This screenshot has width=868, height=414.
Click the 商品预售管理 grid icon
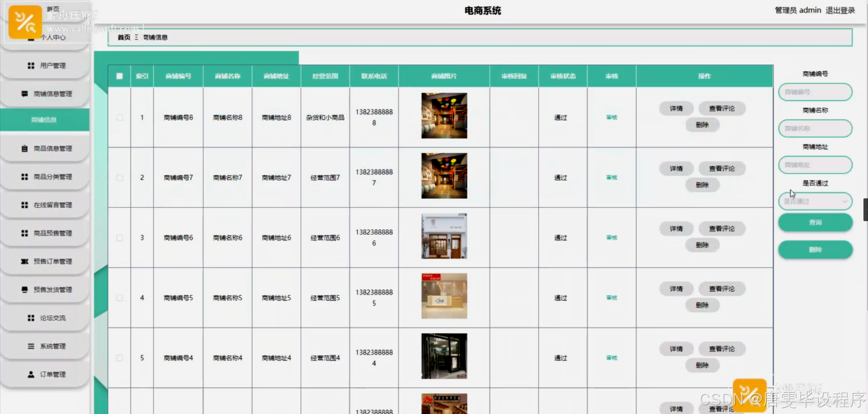[25, 233]
